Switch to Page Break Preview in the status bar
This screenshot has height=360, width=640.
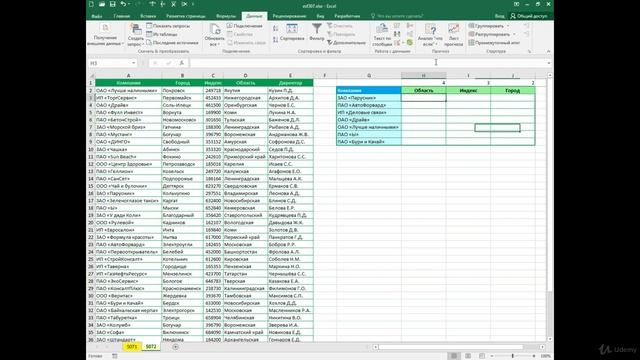tap(482, 356)
